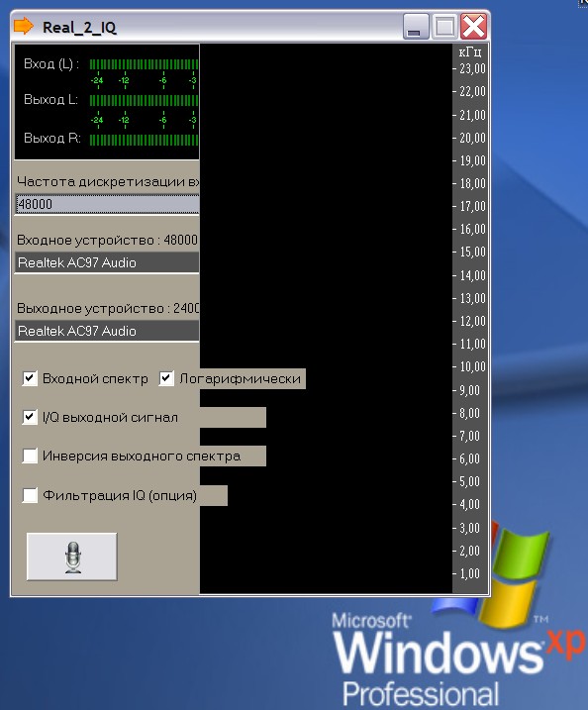Viewport: 588px width, 710px height.
Task: Toggle the Логарифмически checkbox
Action: click(x=166, y=378)
